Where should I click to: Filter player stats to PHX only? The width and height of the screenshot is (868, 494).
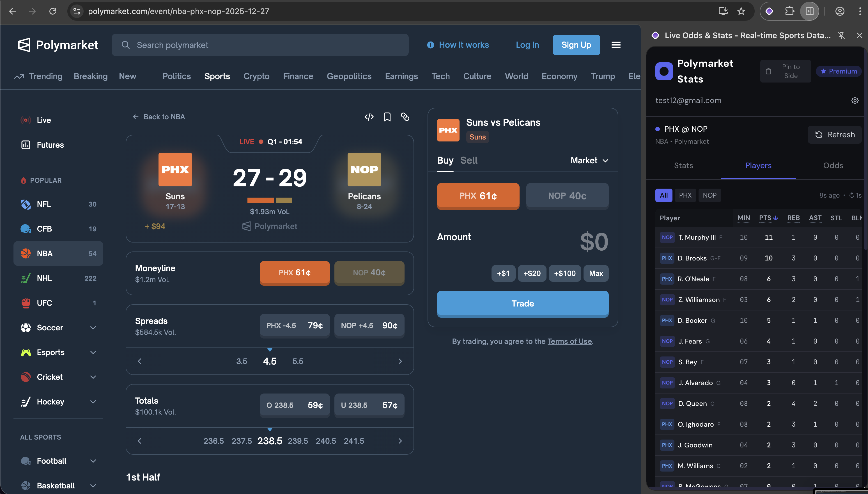[685, 195]
